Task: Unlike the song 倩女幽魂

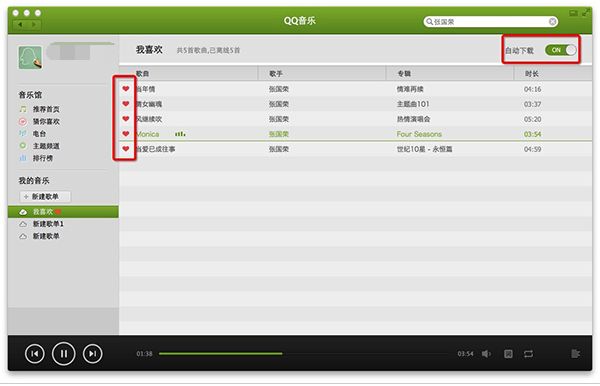Action: click(x=126, y=104)
